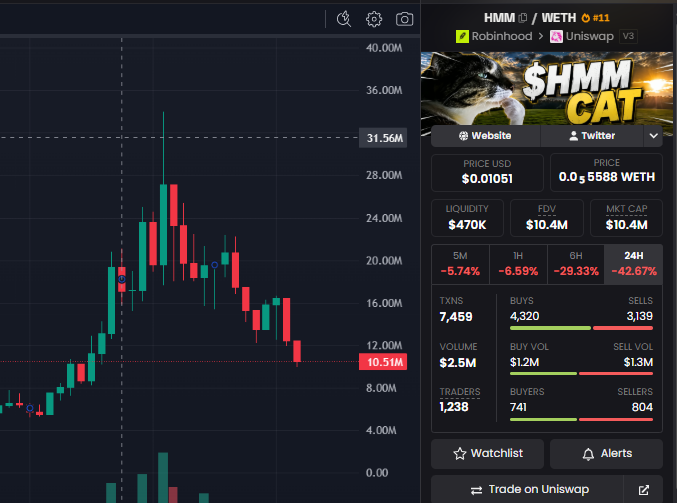Click the flame trending #11 badge
Viewport: 677px width, 503px height.
pos(595,18)
